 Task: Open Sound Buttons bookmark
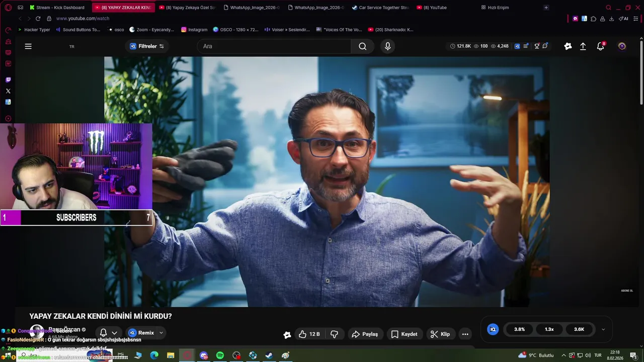click(x=78, y=30)
